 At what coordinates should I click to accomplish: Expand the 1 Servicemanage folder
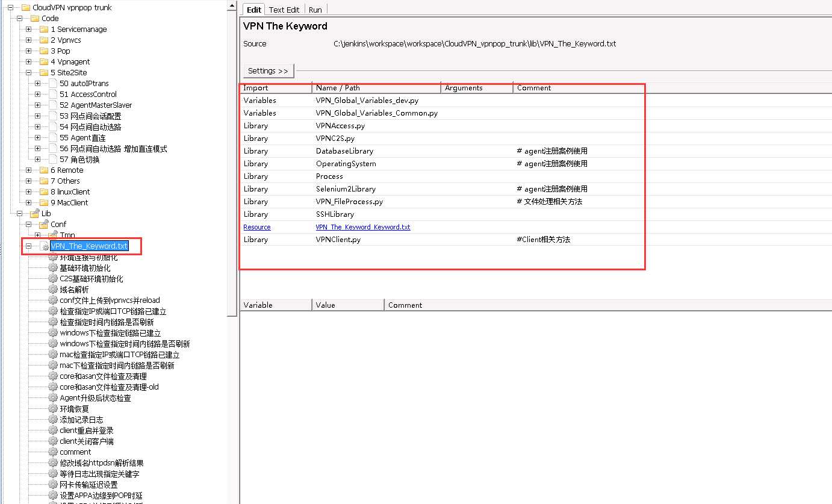tap(28, 30)
